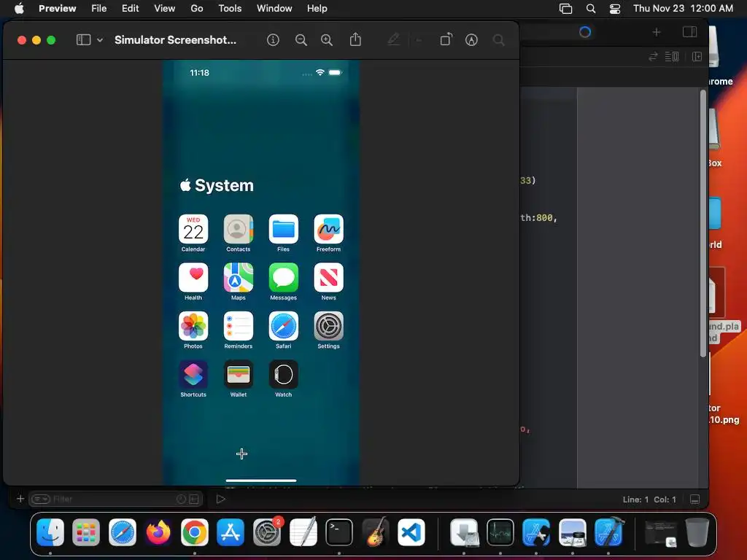Toggle the source control filter icon in Xcode
The height and width of the screenshot is (560, 747).
(x=194, y=499)
